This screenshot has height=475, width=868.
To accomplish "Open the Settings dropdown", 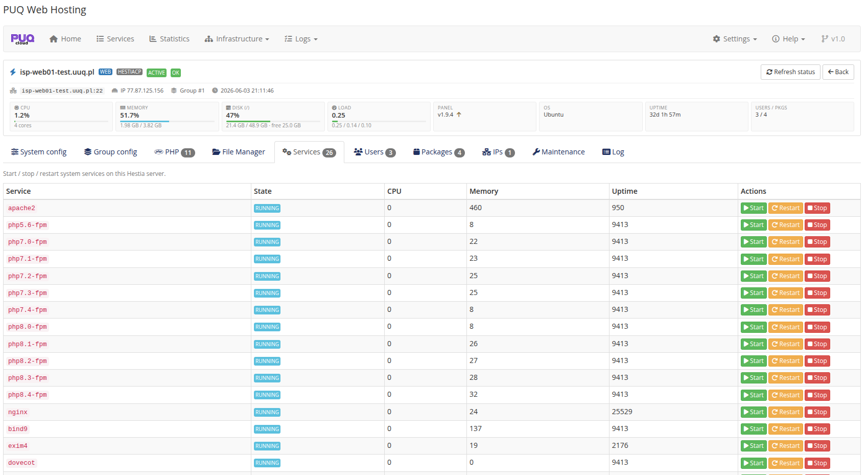I will [x=735, y=39].
